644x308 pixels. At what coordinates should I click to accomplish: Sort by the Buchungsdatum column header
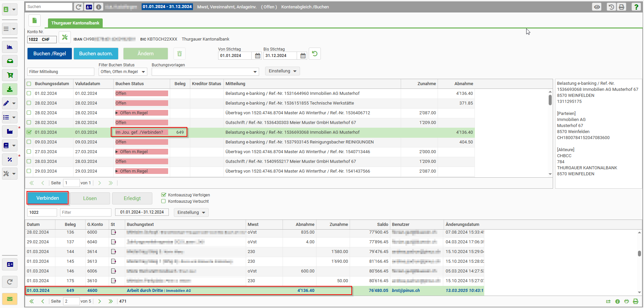coord(52,84)
